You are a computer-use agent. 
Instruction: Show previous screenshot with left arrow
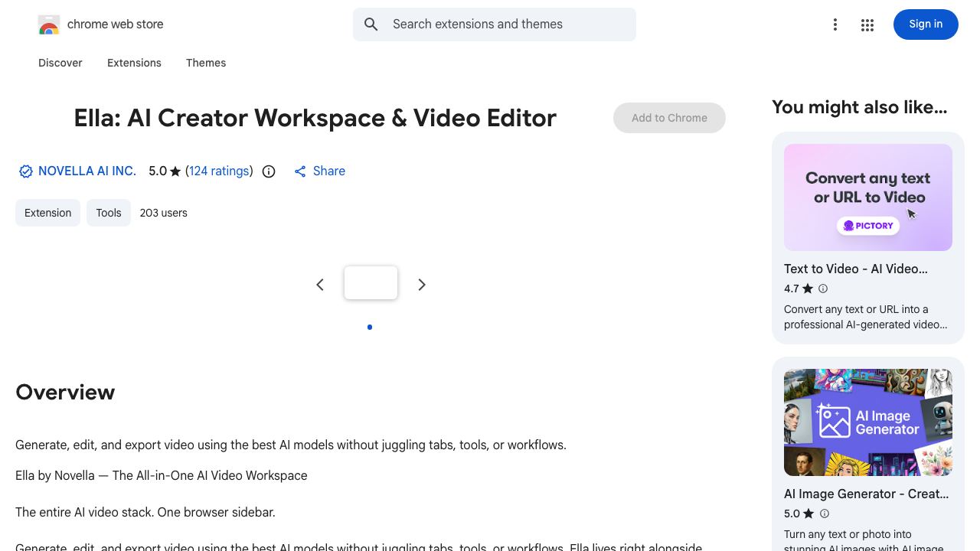[x=320, y=285]
